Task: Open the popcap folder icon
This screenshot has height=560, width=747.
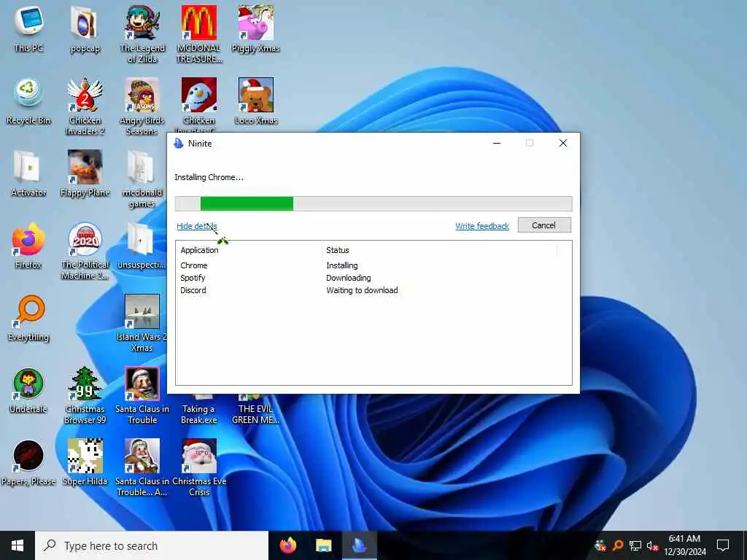Action: point(85,28)
